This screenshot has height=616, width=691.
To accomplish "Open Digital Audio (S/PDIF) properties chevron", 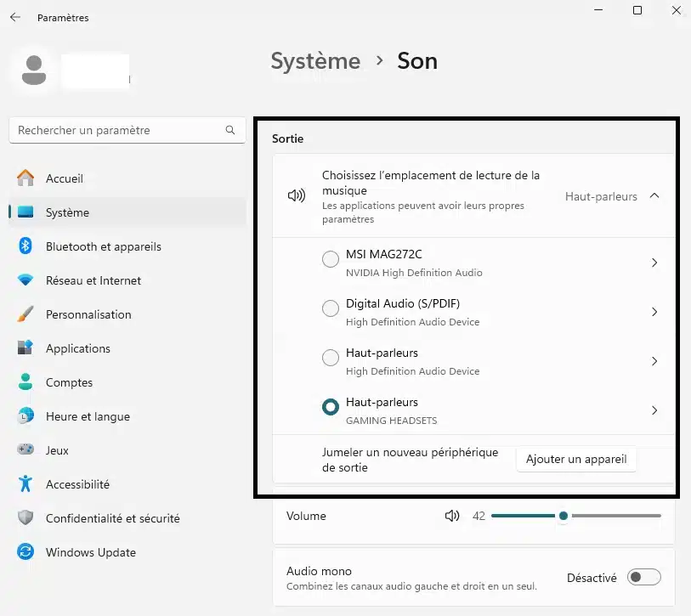I will click(x=654, y=312).
